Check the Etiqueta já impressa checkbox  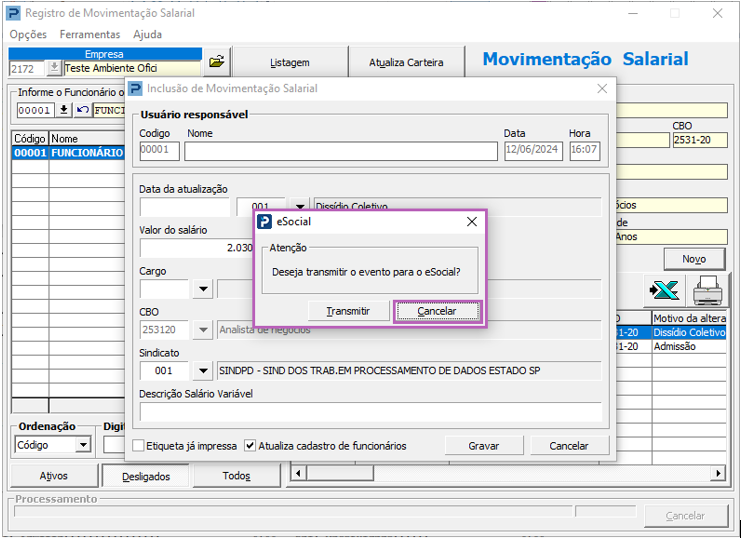pyautogui.click(x=139, y=445)
